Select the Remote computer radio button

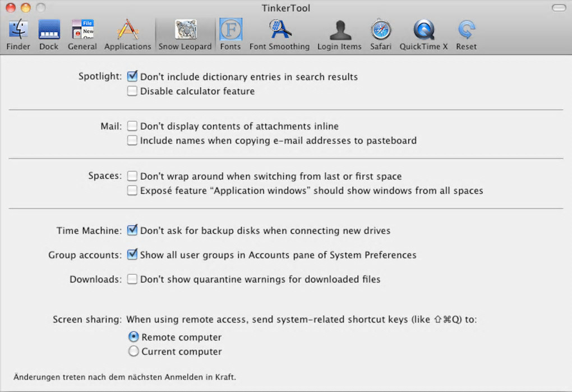point(133,336)
